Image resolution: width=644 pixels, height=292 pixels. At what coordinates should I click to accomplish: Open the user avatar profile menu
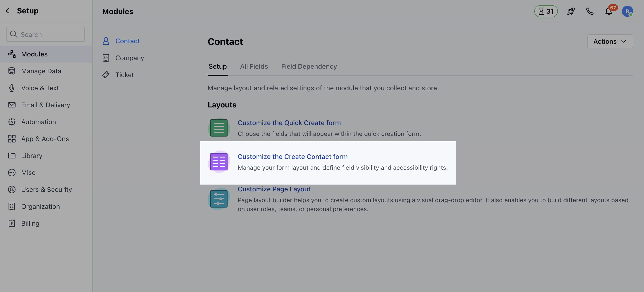click(628, 11)
